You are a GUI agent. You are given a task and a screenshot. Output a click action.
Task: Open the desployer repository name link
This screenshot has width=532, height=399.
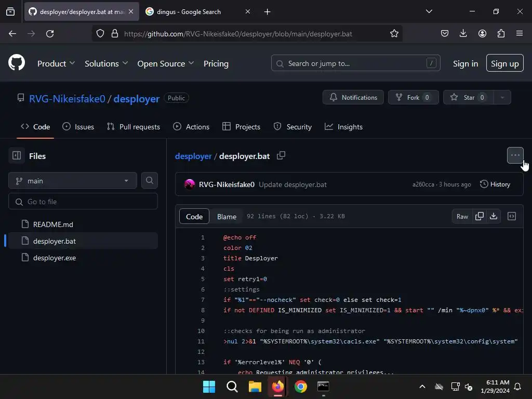137,99
